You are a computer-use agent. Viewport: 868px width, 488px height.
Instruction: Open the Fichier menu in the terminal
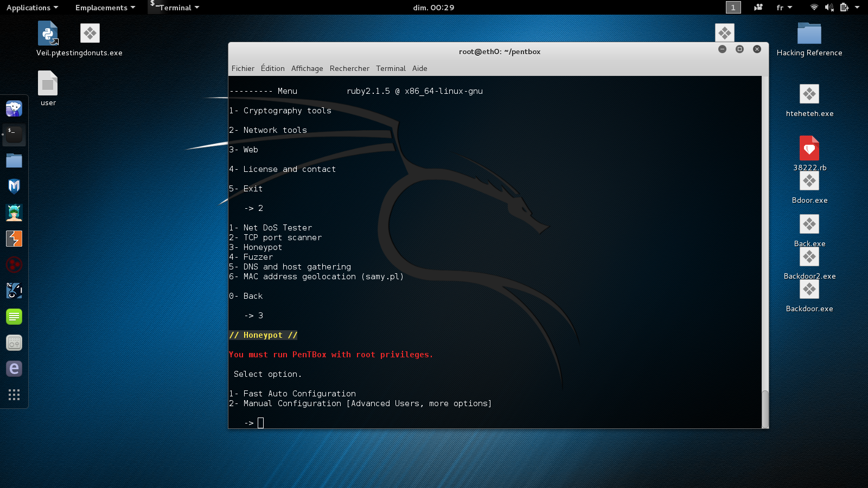click(242, 68)
